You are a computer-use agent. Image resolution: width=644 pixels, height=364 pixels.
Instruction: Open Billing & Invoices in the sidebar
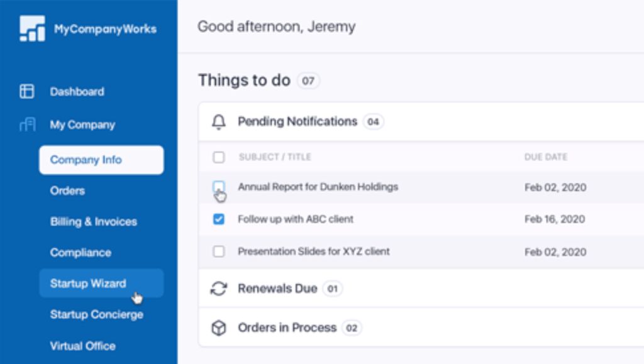pyautogui.click(x=94, y=221)
